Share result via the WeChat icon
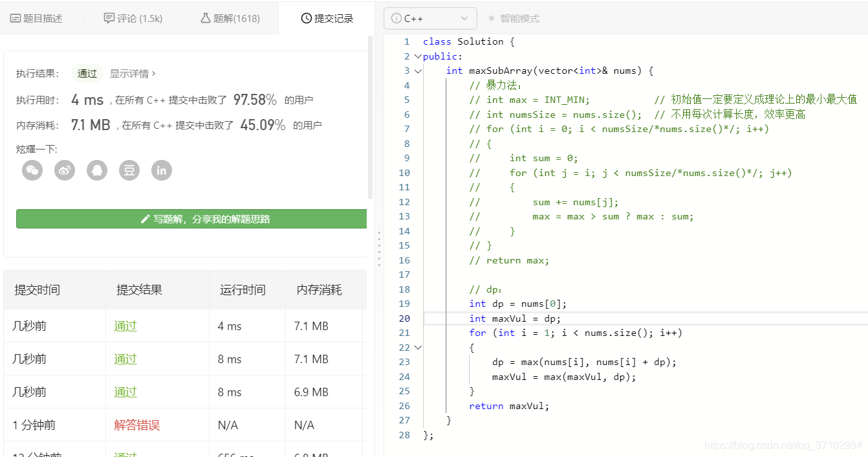Viewport: 868px width, 457px height. [x=32, y=170]
